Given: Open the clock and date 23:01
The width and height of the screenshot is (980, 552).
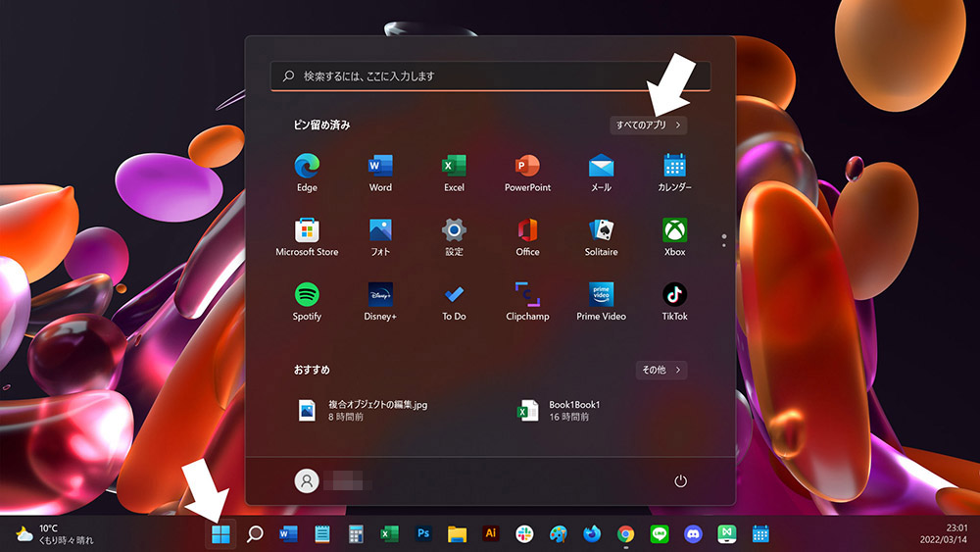Looking at the screenshot, I should [x=943, y=534].
